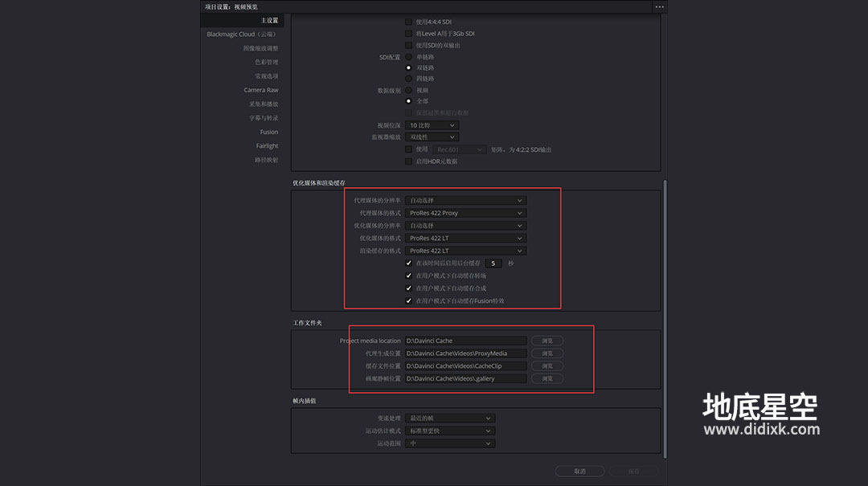Image resolution: width=868 pixels, height=486 pixels.
Task: Open the ProRes 422 Proxy format dropdown
Action: [465, 213]
